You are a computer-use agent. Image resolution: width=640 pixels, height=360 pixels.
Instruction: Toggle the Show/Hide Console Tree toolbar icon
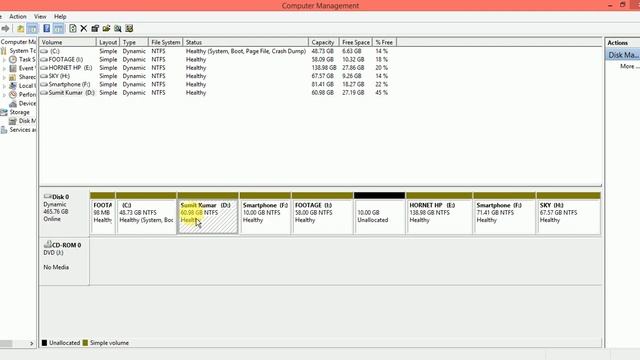click(x=32, y=29)
